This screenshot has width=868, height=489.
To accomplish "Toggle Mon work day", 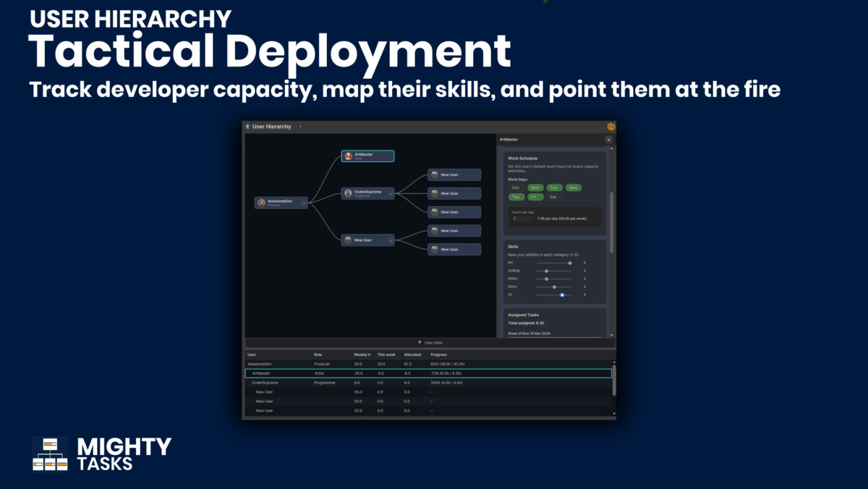I will (535, 187).
